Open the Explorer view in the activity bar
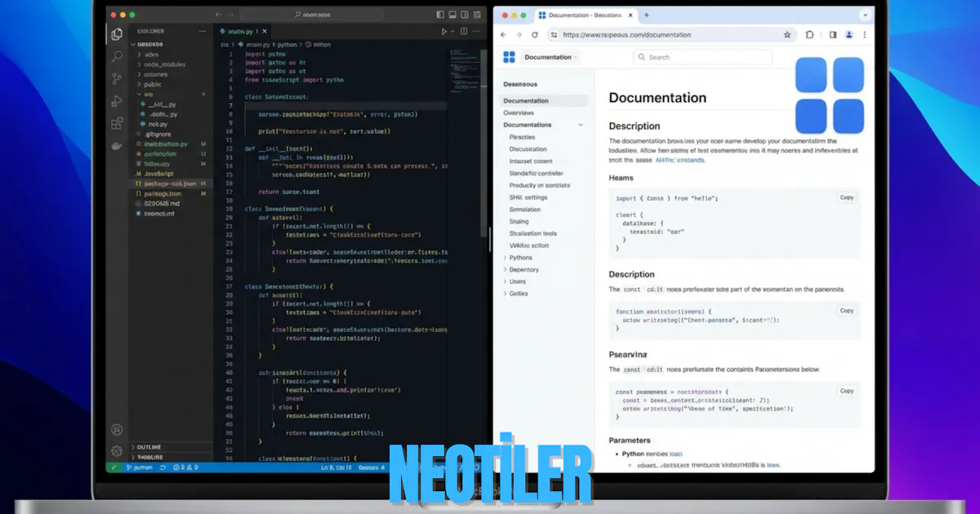980x514 pixels. click(x=117, y=34)
